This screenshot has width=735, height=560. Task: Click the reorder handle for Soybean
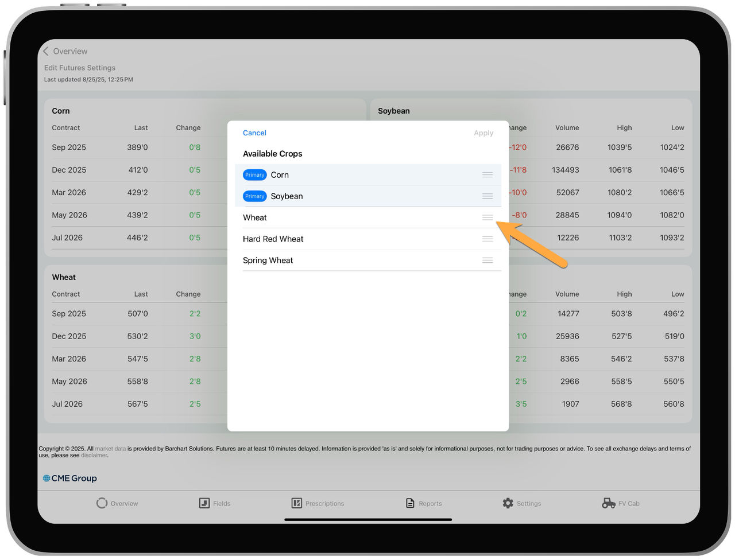[x=488, y=196]
